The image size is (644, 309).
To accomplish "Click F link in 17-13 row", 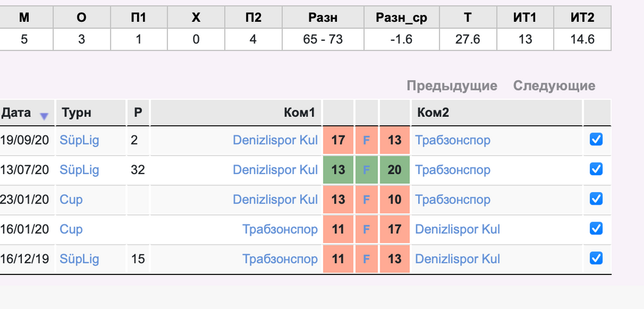I will 367,140.
